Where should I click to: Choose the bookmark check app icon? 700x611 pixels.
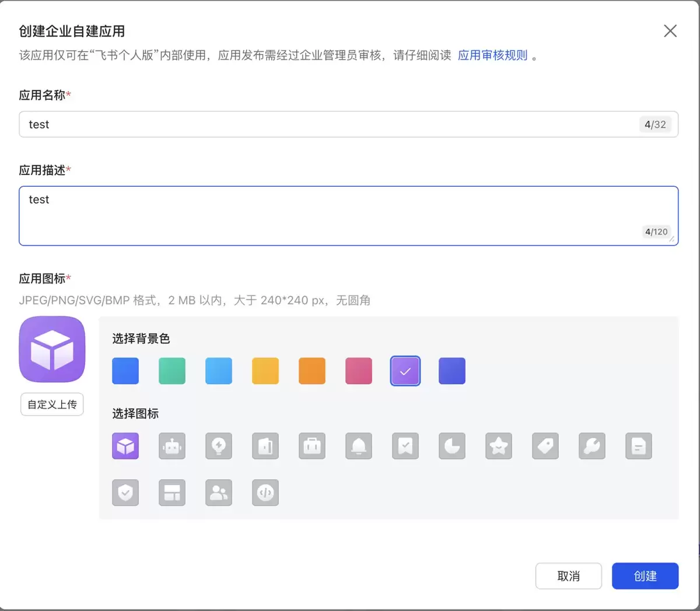click(405, 446)
